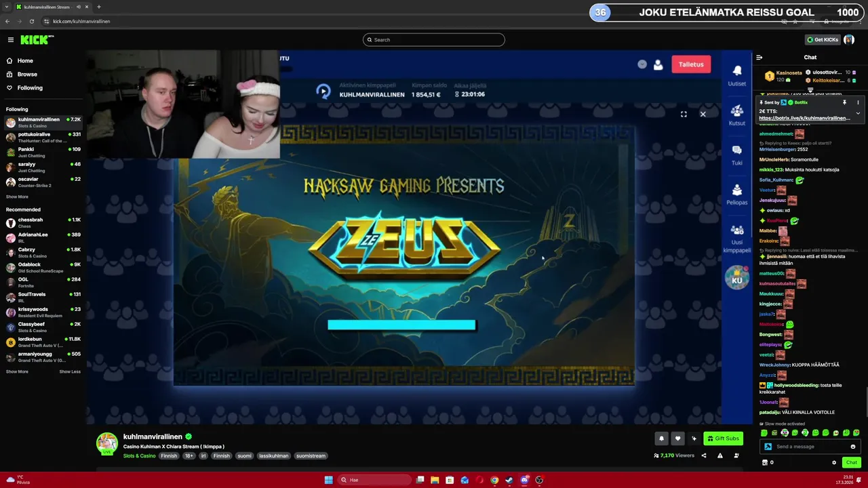This screenshot has height=488, width=868.
Task: Click the Talletus deposit button
Action: [691, 64]
